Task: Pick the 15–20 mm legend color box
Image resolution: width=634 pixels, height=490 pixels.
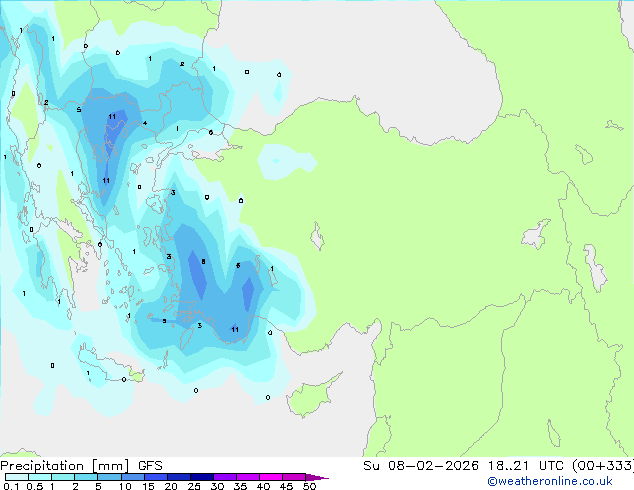Action: (156, 477)
